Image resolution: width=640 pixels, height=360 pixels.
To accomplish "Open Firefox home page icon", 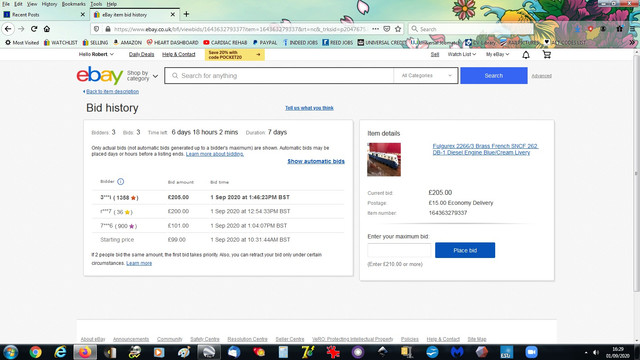I will [47, 29].
